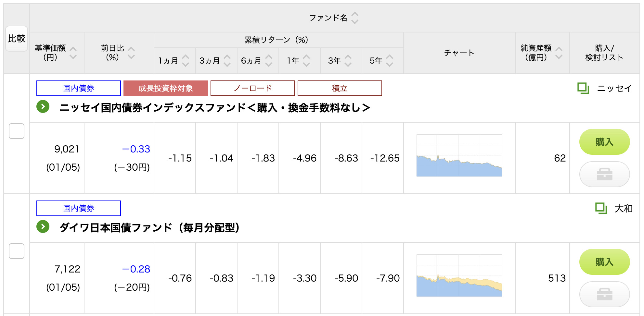Viewport: 644px width, 316px height.
Task: Expand details via green arrow before Nissei fund name
Action: pos(43,106)
